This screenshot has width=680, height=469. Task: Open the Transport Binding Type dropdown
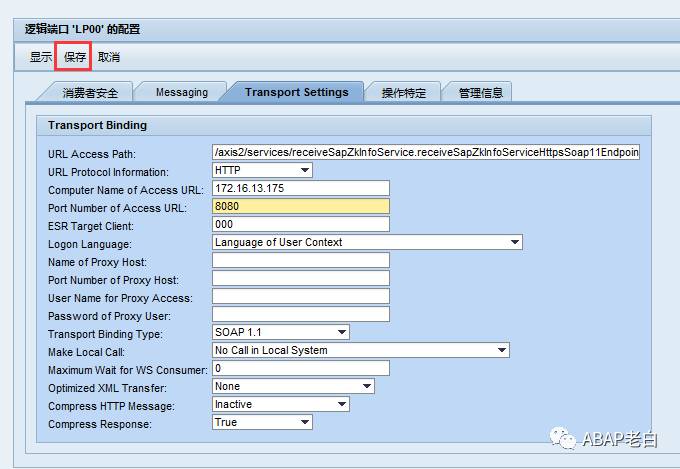tap(281, 332)
